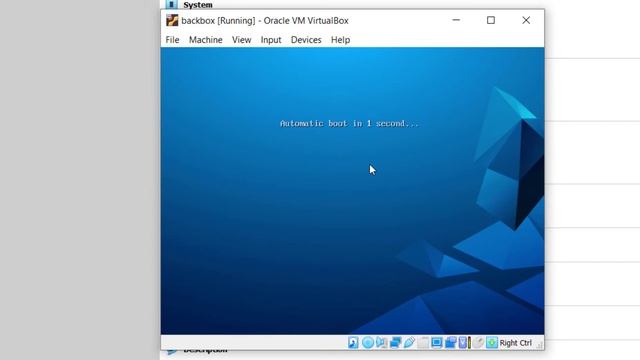Click the window resize grip corner
This screenshot has height=360, width=640.
coord(540,345)
